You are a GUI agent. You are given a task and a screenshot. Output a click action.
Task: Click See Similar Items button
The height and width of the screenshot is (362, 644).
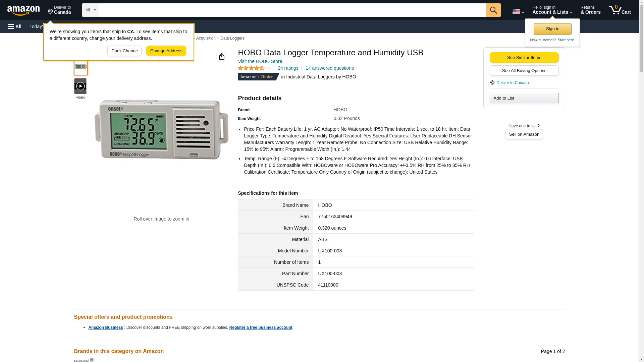point(524,57)
